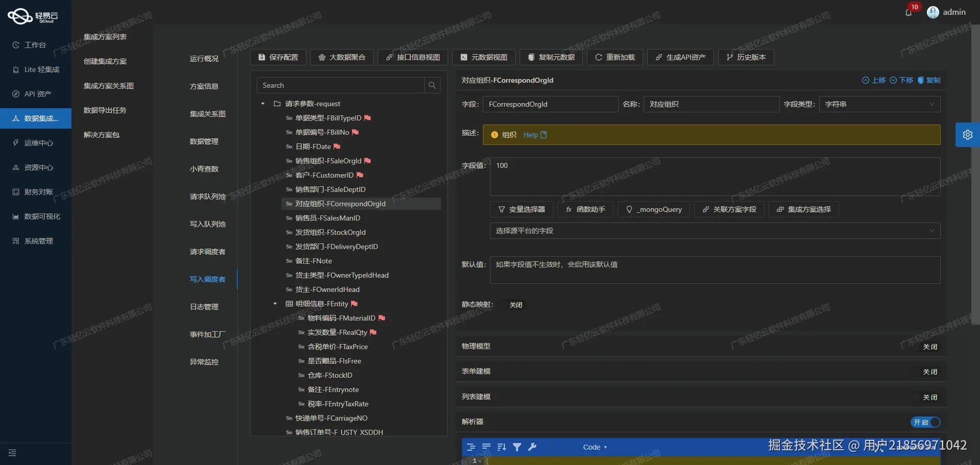Click the 轻易云 logo
This screenshot has width=980, height=465.
pos(33,16)
